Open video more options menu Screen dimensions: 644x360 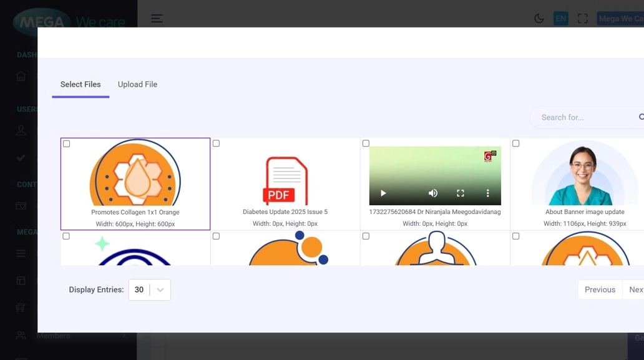tap(488, 193)
